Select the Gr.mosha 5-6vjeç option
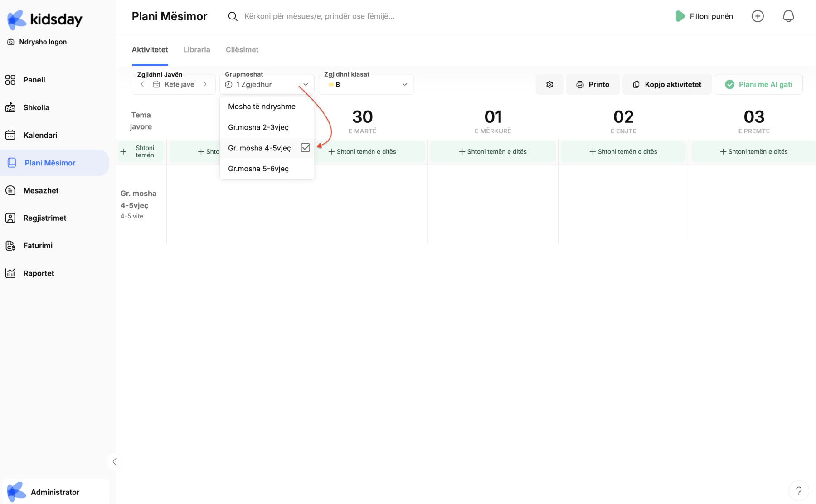Viewport: 816px width, 504px height. pyautogui.click(x=258, y=169)
